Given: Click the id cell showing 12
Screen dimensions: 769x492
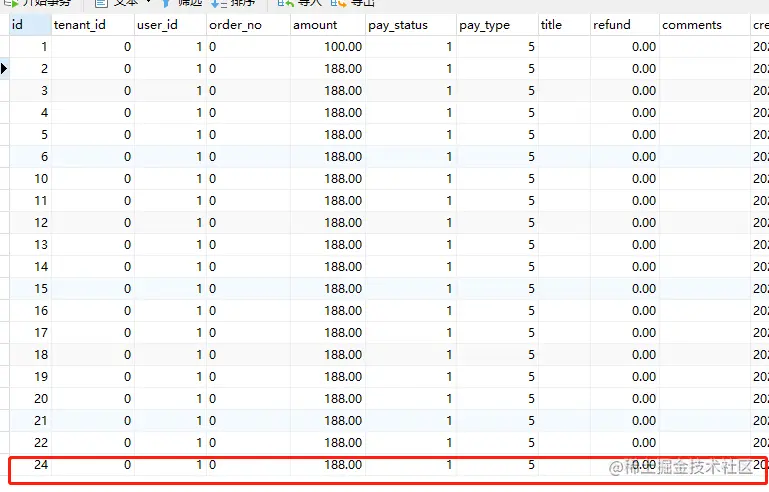Looking at the screenshot, I should pos(30,223).
